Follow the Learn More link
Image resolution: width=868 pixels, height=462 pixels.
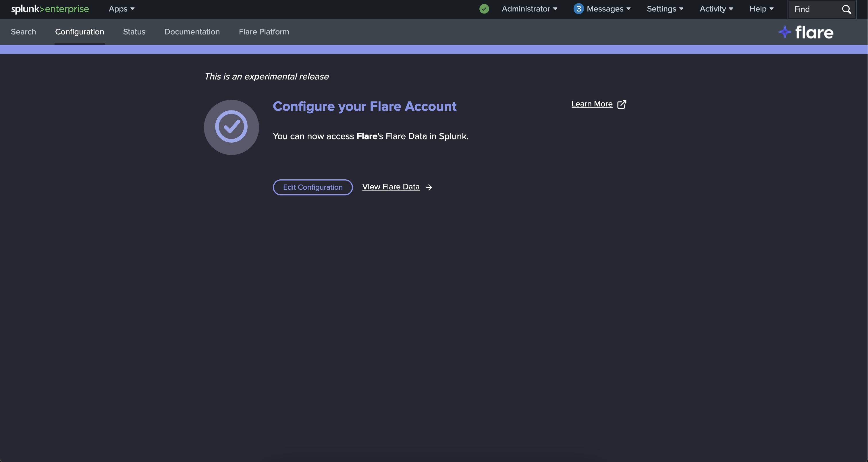(x=592, y=104)
